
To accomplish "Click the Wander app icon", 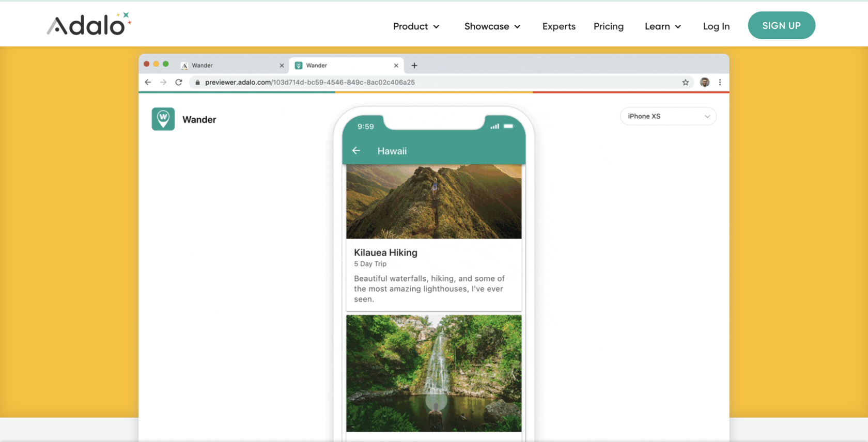I will pyautogui.click(x=163, y=119).
